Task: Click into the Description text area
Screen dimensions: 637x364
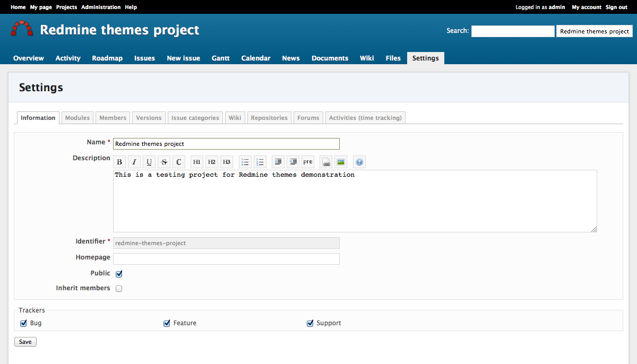Action: 355,201
